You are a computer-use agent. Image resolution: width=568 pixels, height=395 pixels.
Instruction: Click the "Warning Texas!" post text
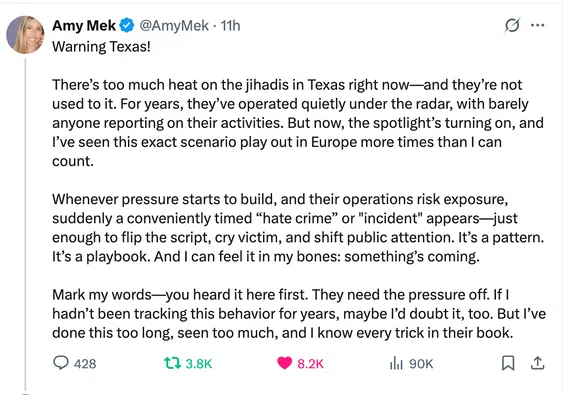point(101,47)
